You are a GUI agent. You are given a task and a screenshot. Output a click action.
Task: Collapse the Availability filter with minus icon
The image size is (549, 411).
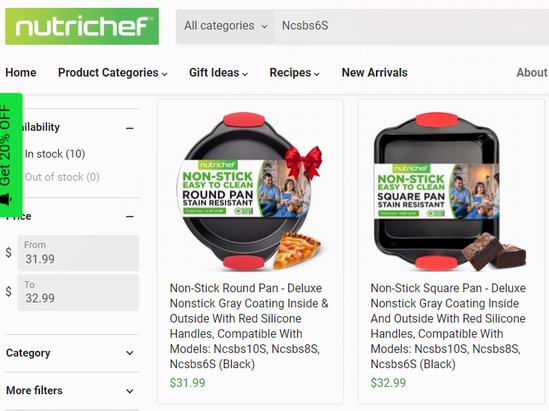130,128
